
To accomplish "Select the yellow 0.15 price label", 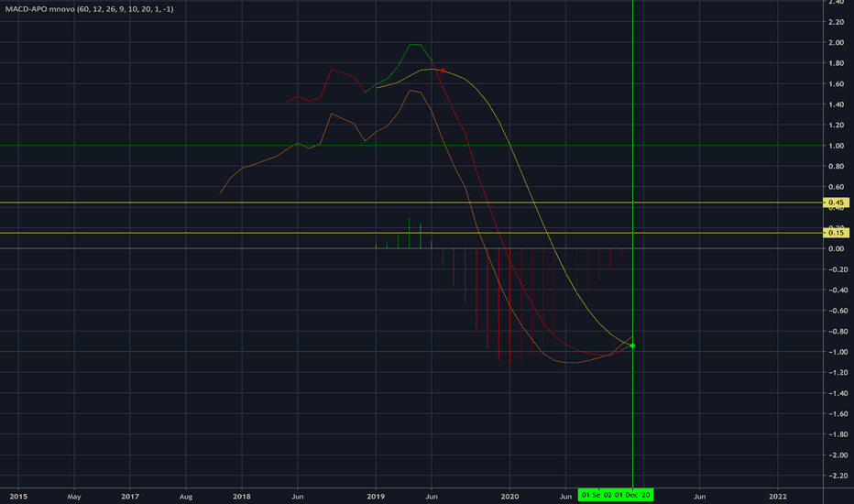I will pyautogui.click(x=836, y=233).
